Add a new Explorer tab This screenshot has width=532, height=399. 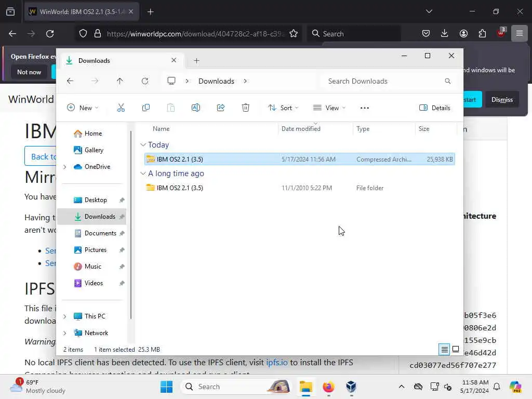pos(196,61)
